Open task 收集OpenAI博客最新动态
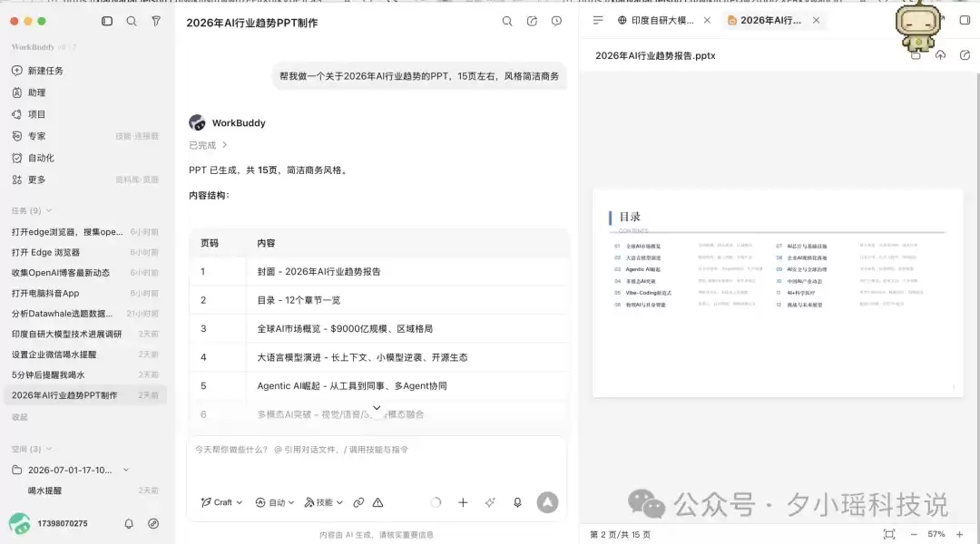 pyautogui.click(x=85, y=273)
